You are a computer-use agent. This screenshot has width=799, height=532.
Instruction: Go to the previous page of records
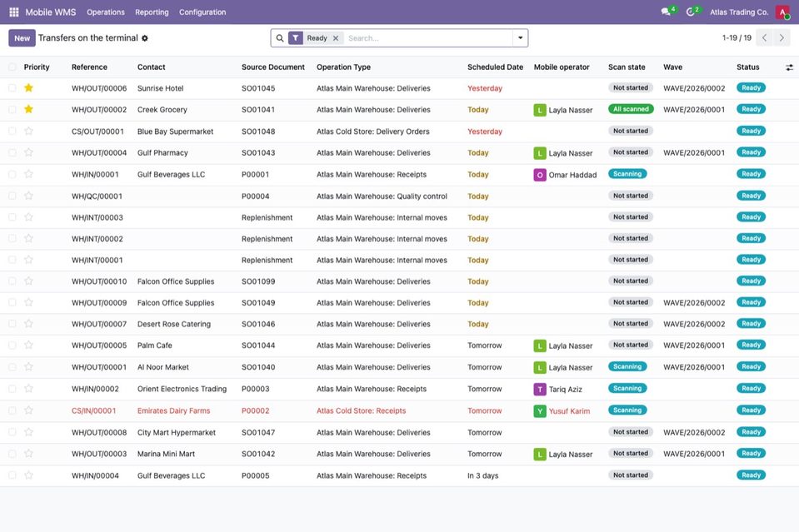click(764, 37)
